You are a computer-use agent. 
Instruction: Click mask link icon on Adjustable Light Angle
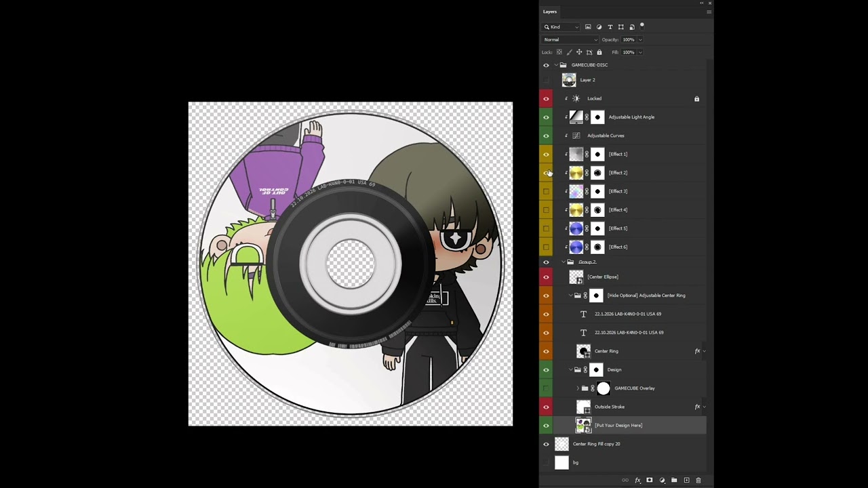tap(587, 117)
